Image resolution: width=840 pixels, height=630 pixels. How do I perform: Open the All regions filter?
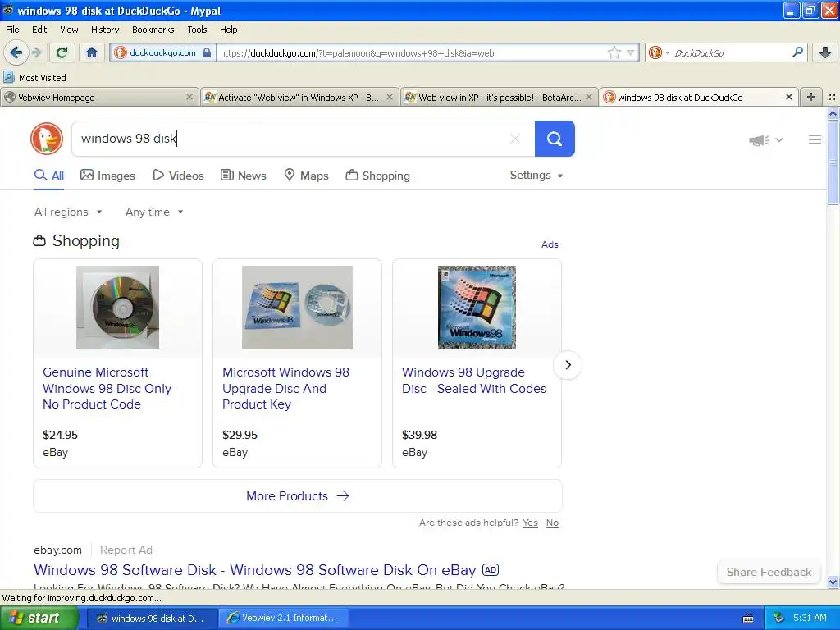[68, 212]
